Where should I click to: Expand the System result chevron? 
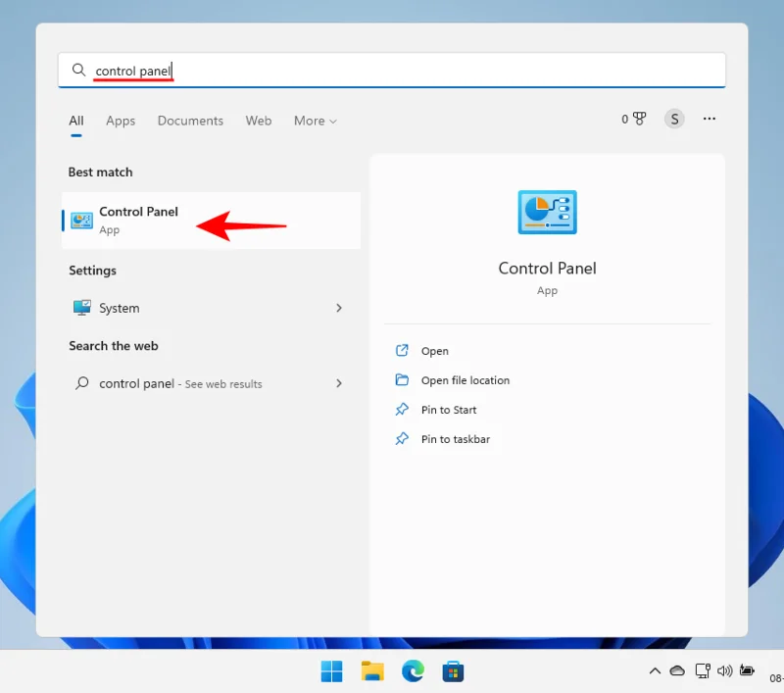click(x=339, y=308)
